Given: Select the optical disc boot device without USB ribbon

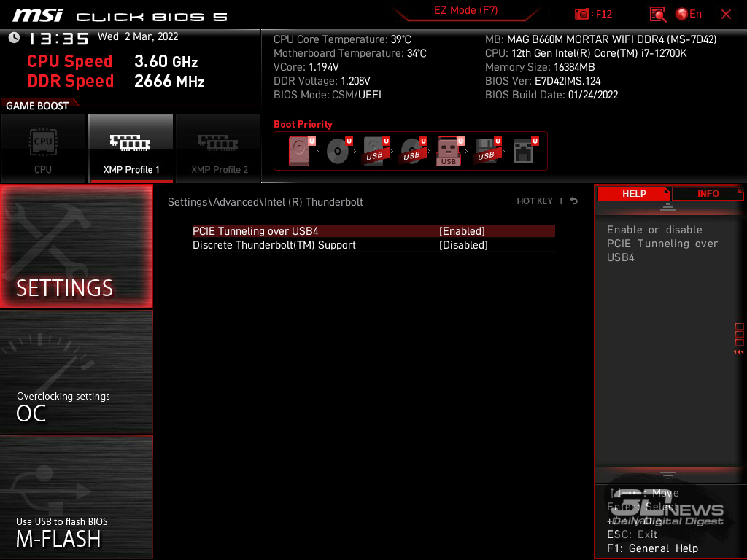Looking at the screenshot, I should 338,151.
